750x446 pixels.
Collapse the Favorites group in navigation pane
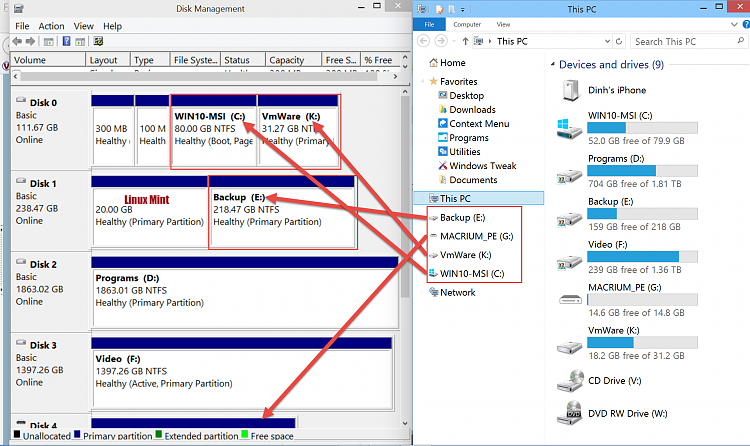[x=422, y=81]
